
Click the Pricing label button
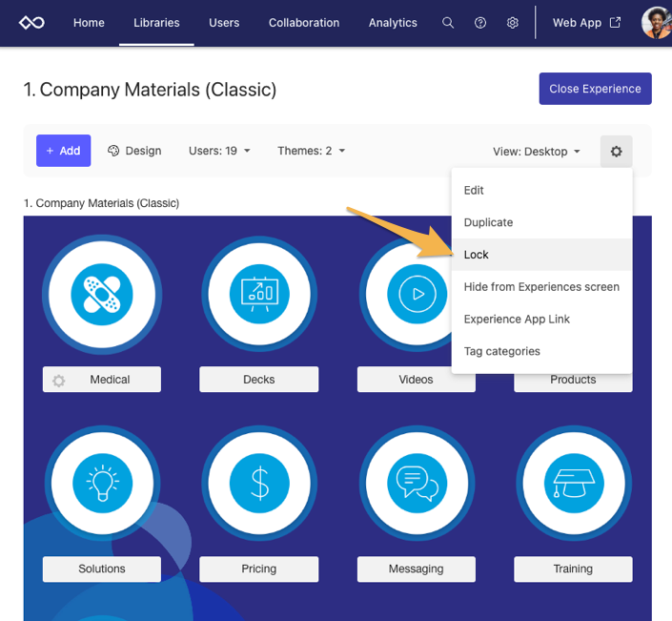pos(259,569)
